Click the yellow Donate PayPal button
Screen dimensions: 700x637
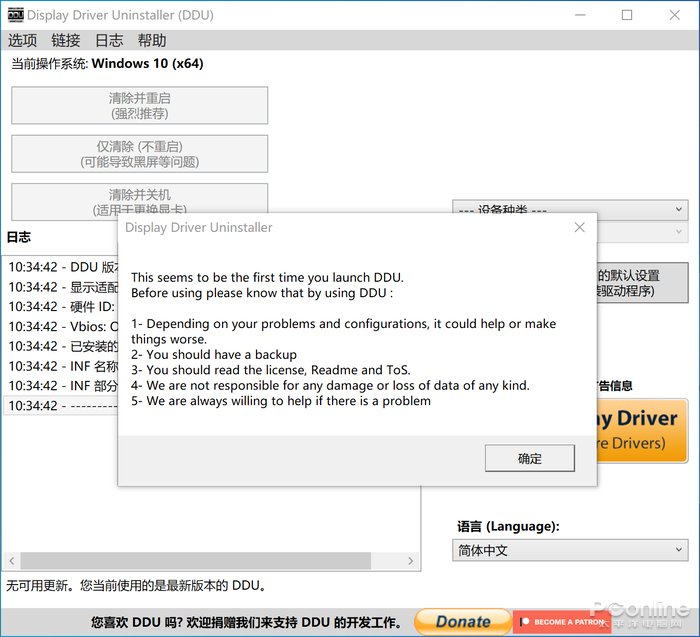tap(462, 621)
